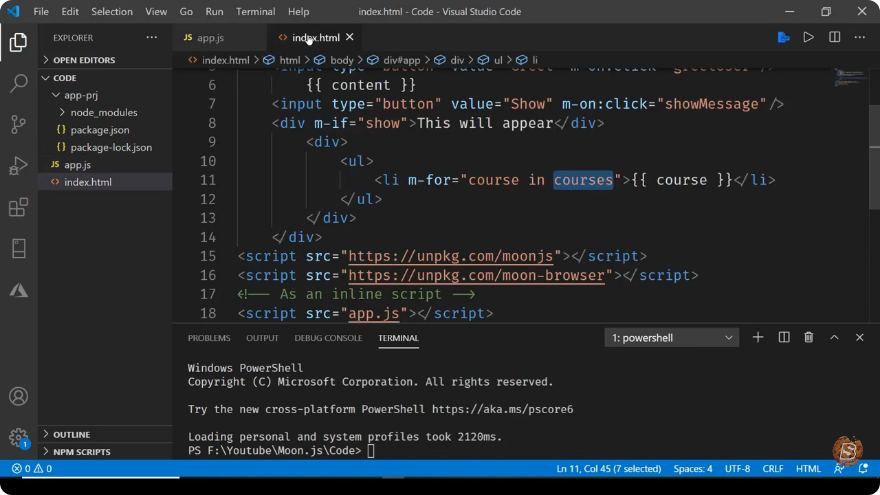Expand the OUTLINE section
The image size is (880, 495).
[71, 434]
